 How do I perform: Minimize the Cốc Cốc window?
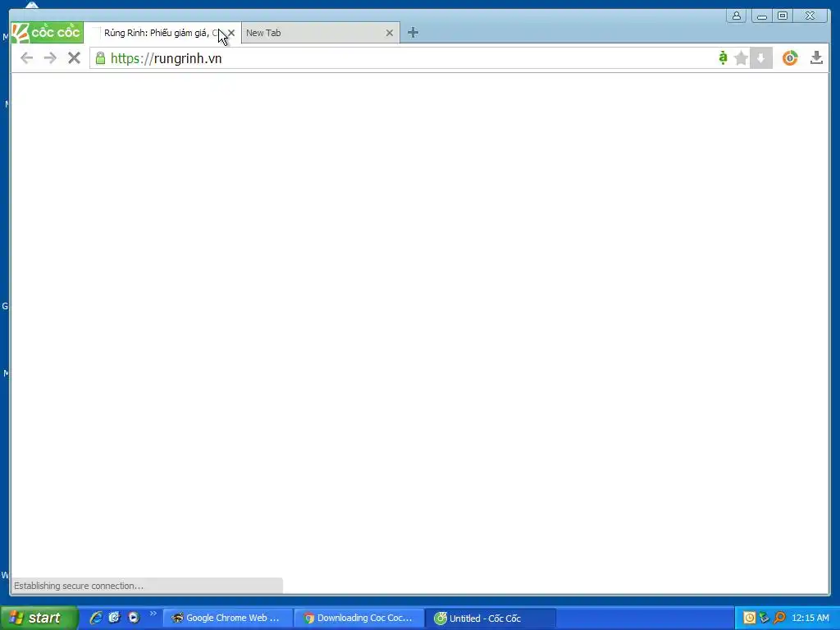[x=762, y=16]
